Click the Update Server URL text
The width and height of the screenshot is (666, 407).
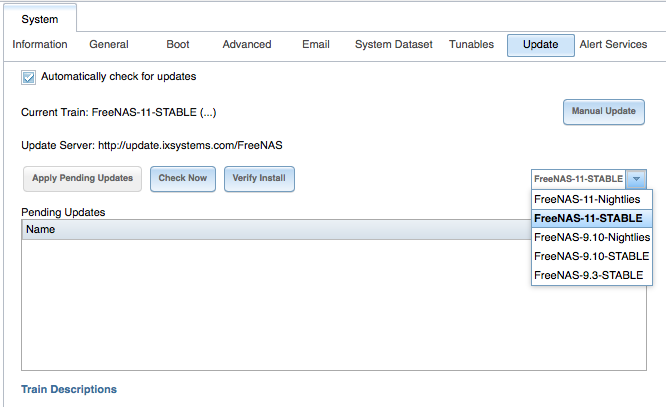click(190, 145)
